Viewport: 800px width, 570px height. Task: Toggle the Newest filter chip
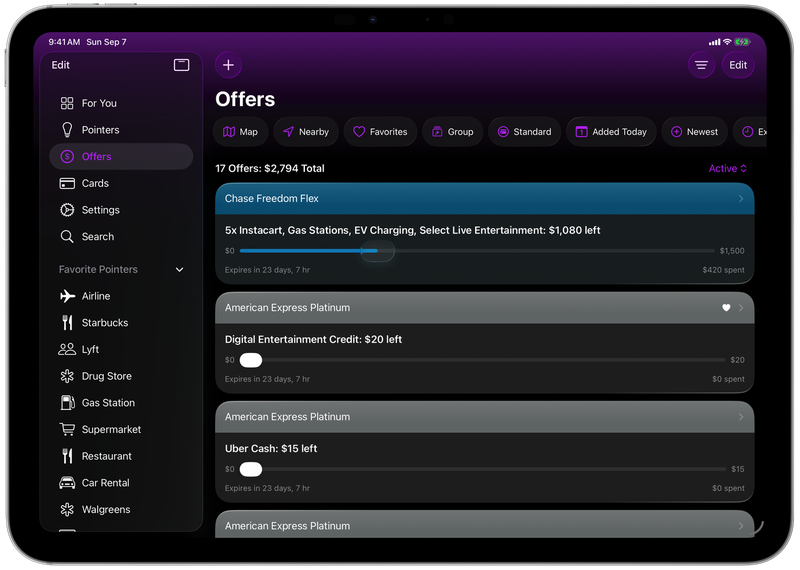click(694, 132)
